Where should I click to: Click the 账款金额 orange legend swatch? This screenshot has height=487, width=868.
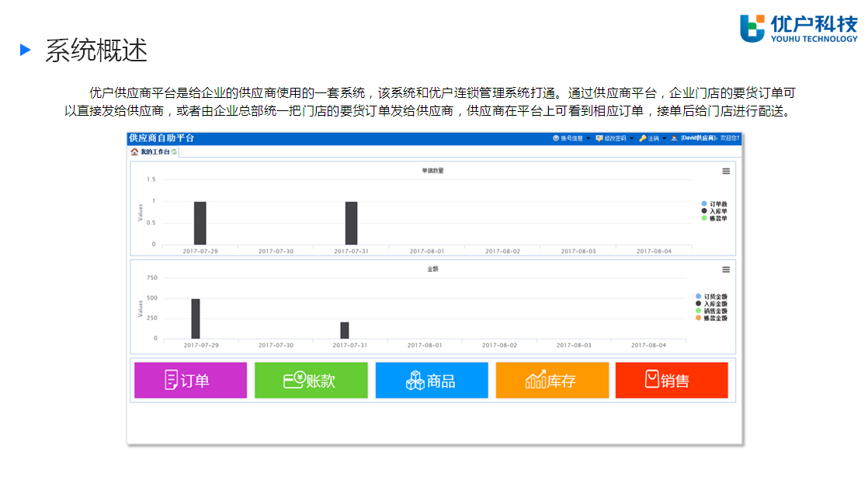[x=698, y=318]
